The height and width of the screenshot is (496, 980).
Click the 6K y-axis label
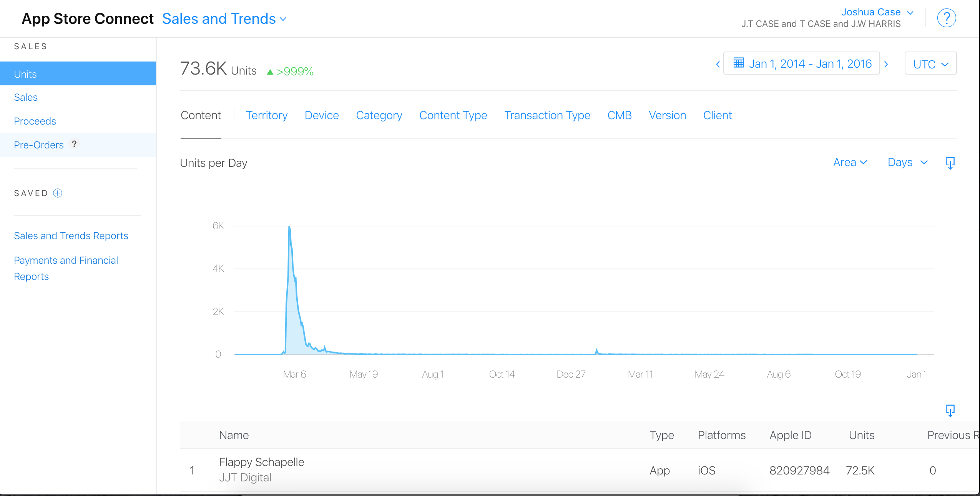[218, 226]
